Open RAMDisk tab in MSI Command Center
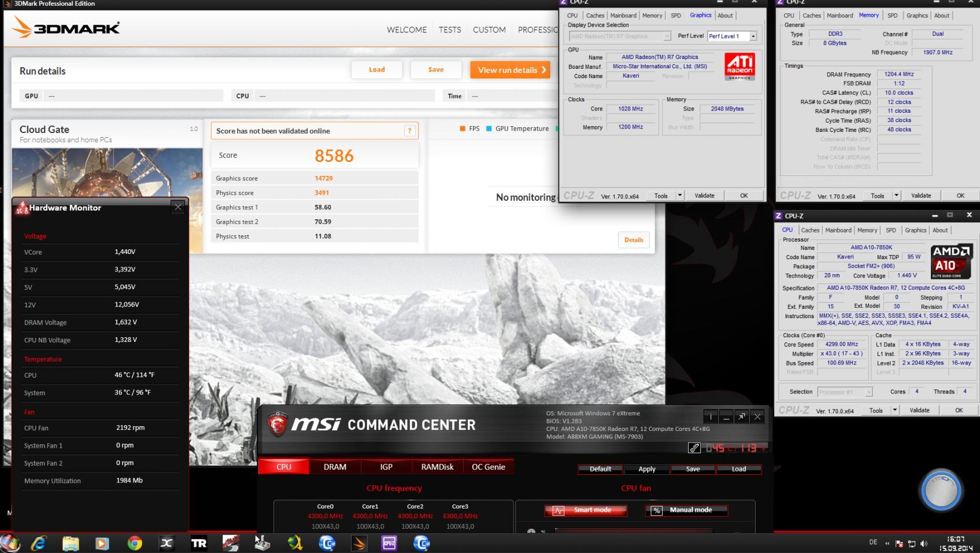 click(437, 467)
